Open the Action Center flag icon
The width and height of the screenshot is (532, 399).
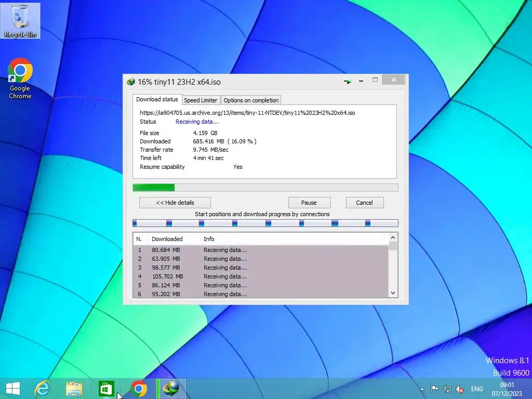434,389
